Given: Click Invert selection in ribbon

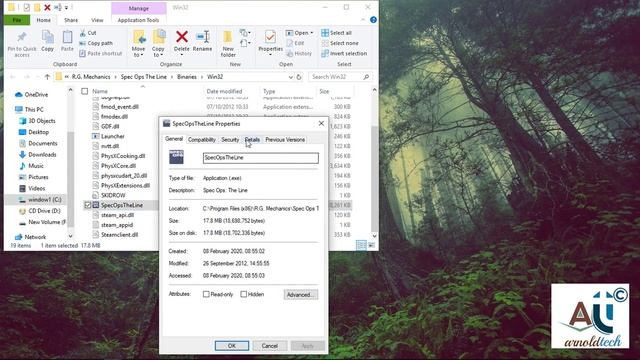Looking at the screenshot, I should point(344,53).
